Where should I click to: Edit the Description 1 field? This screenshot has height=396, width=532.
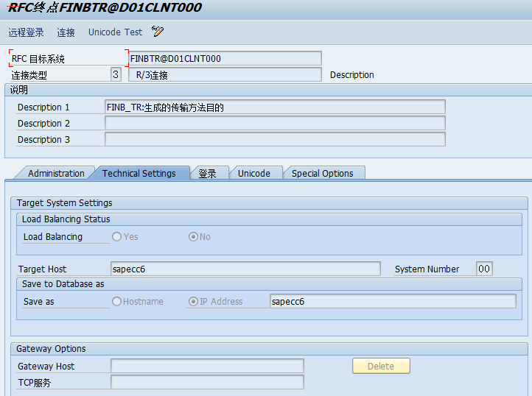click(275, 107)
